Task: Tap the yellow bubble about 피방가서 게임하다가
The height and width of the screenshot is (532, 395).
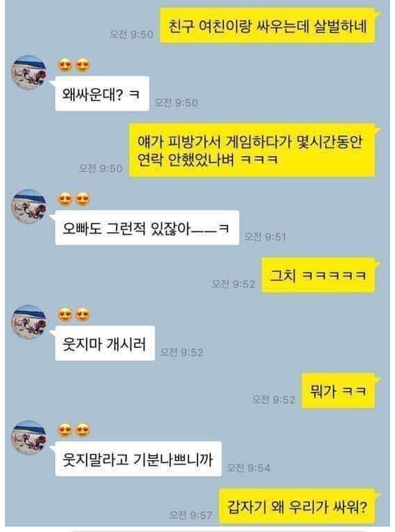Action: tap(253, 151)
